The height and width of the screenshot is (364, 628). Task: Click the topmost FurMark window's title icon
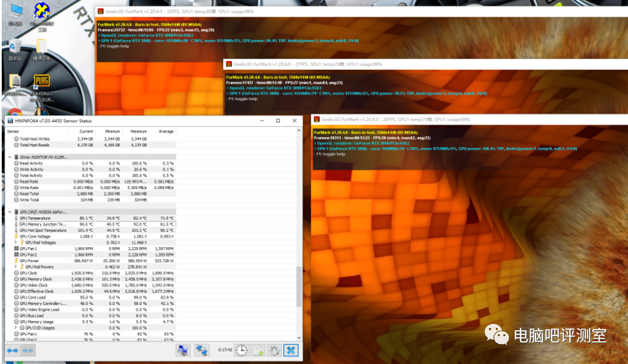pyautogui.click(x=101, y=11)
